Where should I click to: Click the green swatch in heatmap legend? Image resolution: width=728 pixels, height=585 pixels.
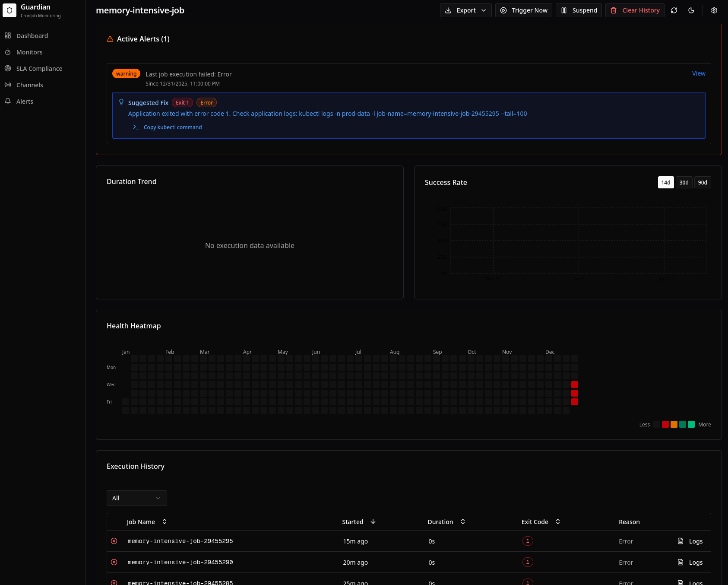691,424
